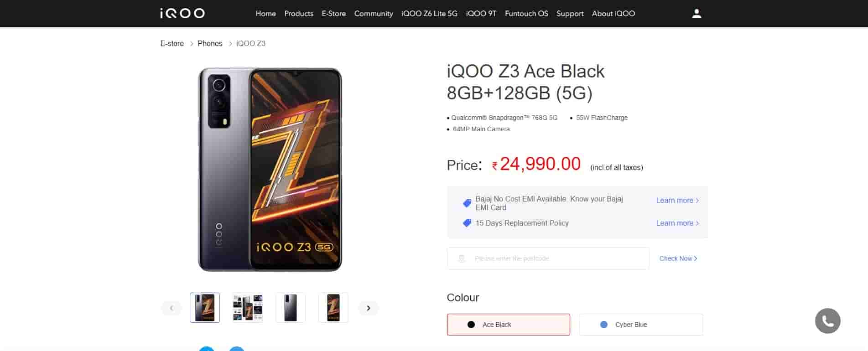
Task: Click the previous thumbnails left arrow
Action: coord(172,308)
